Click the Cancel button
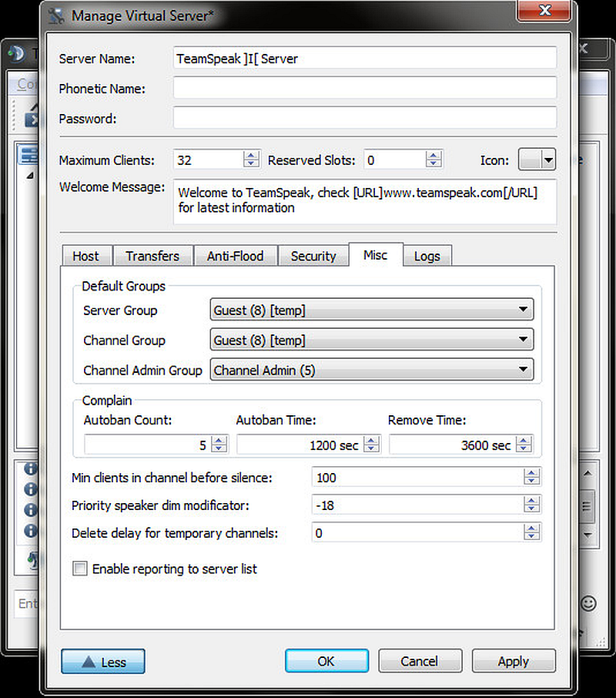616x698 pixels. (420, 660)
